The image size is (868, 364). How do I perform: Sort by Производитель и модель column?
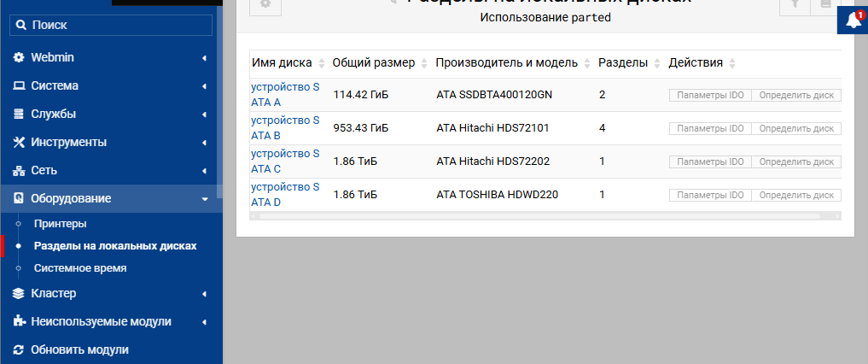coord(506,63)
